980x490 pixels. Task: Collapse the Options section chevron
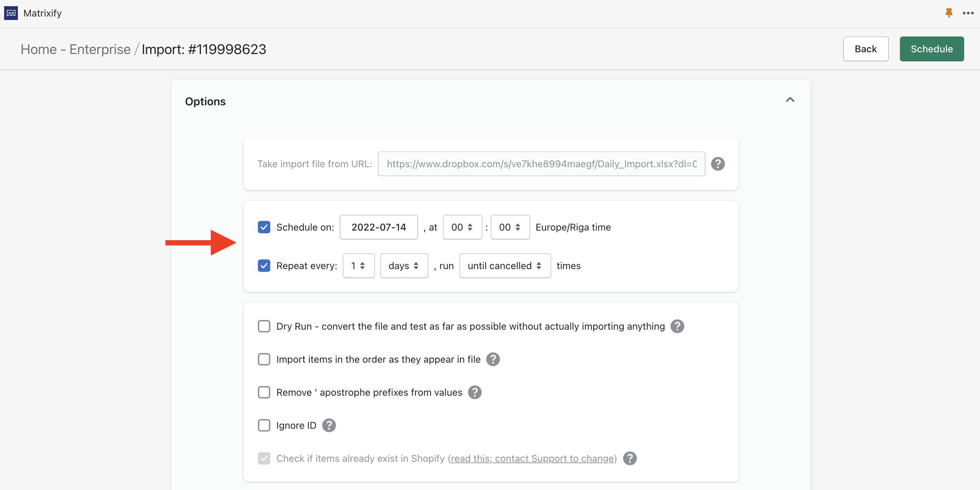point(790,100)
